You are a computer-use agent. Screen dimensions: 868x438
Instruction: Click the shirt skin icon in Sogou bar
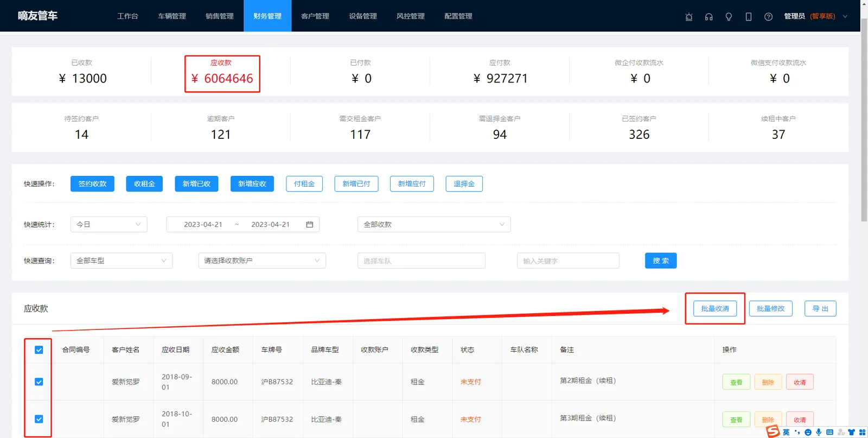[851, 432]
